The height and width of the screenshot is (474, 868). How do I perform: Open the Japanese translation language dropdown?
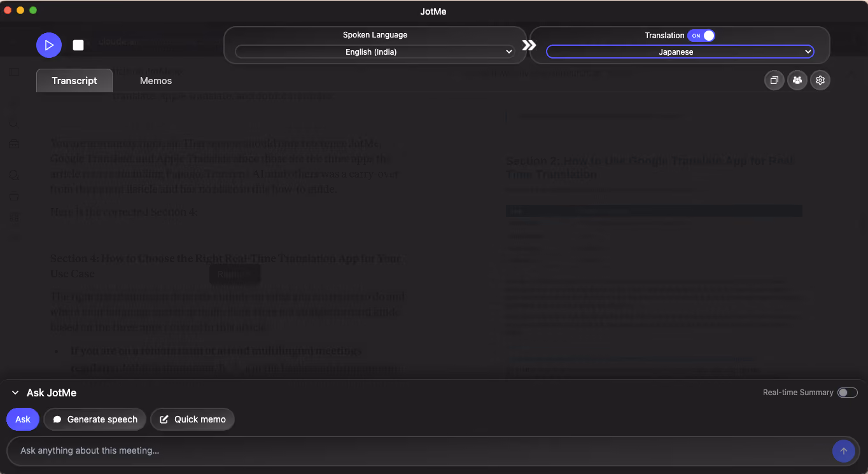(680, 52)
